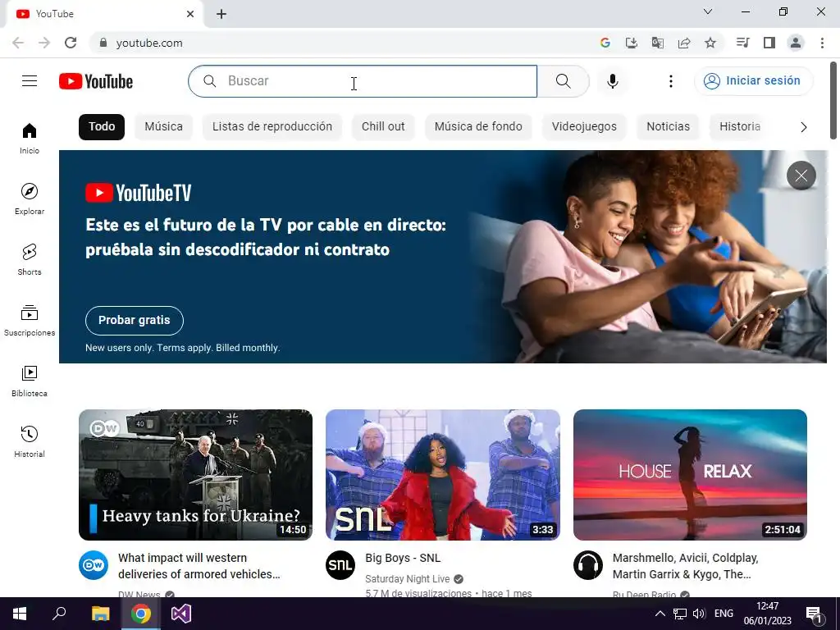Focus the Buscar search field

pos(363,81)
